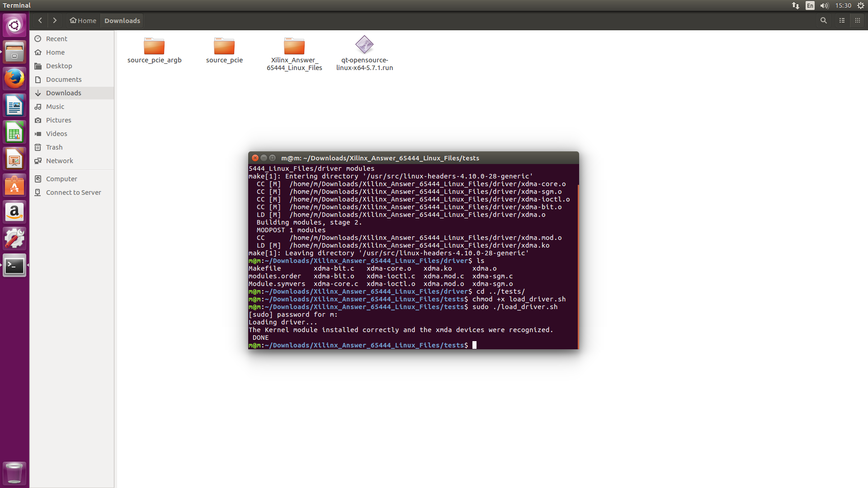Click 'Module.symvers' in the terminal listing

click(277, 284)
